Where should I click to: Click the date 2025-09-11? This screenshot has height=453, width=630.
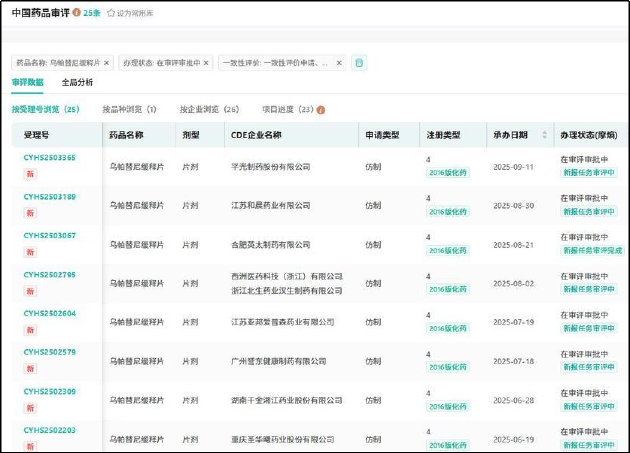[x=513, y=167]
